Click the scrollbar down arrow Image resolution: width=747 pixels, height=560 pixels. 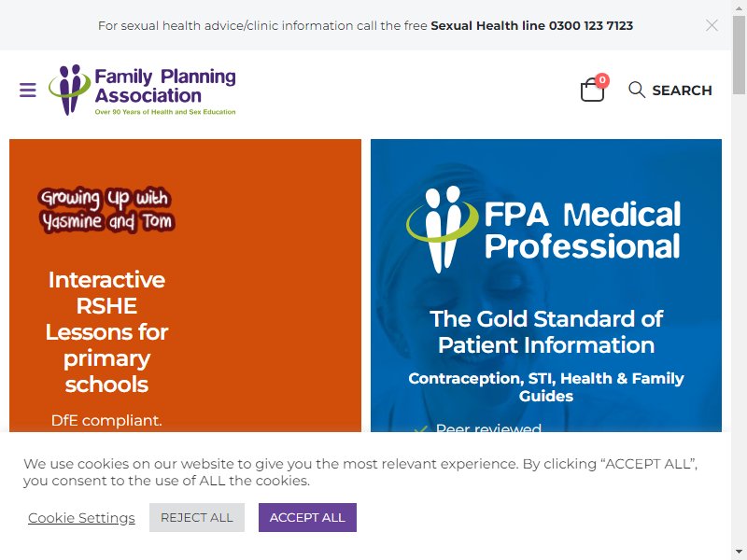pyautogui.click(x=739, y=552)
